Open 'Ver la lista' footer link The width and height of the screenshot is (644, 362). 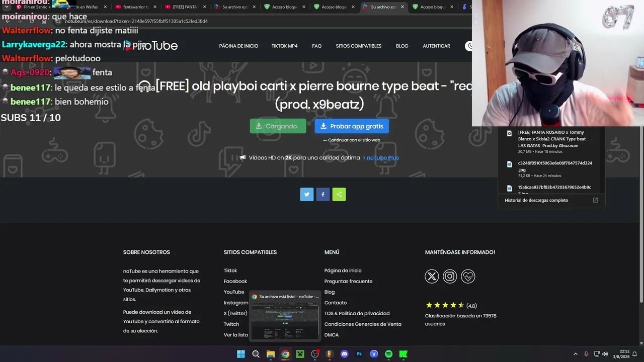pos(236,335)
